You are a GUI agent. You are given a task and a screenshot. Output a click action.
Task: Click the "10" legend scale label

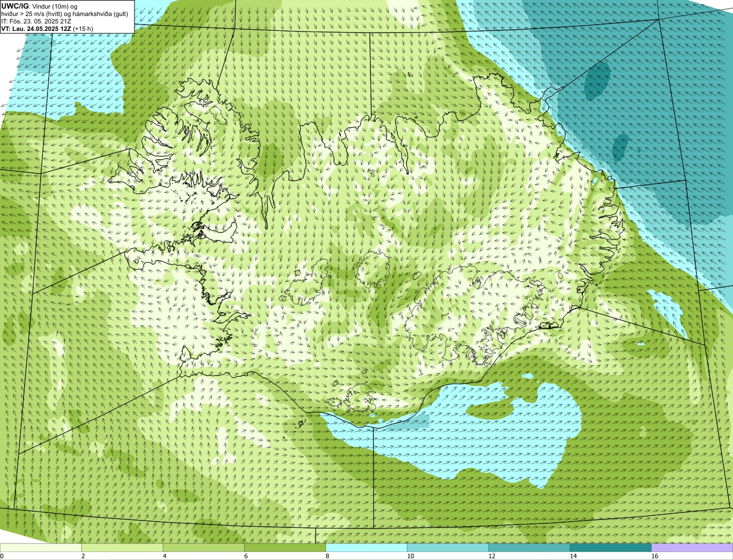(410, 556)
